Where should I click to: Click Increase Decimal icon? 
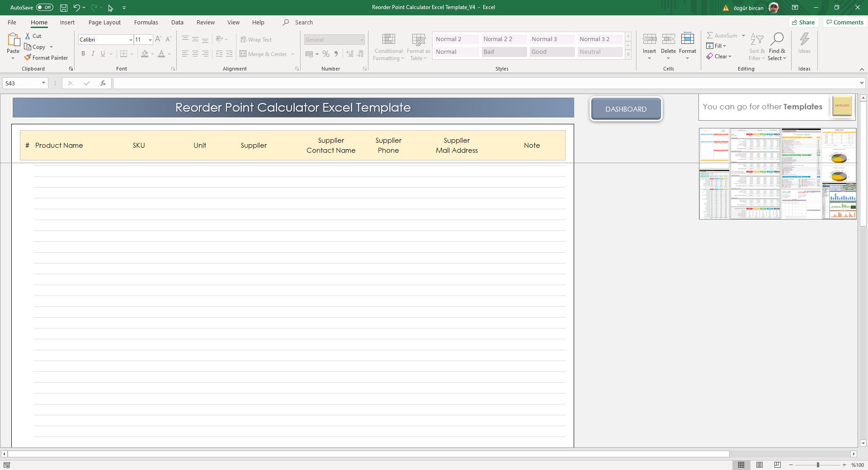coord(349,54)
